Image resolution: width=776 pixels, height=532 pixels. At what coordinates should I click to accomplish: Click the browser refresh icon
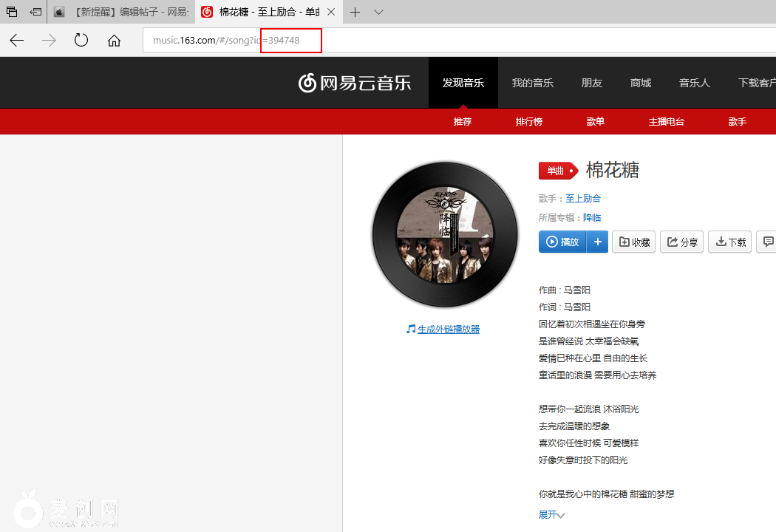pyautogui.click(x=81, y=41)
